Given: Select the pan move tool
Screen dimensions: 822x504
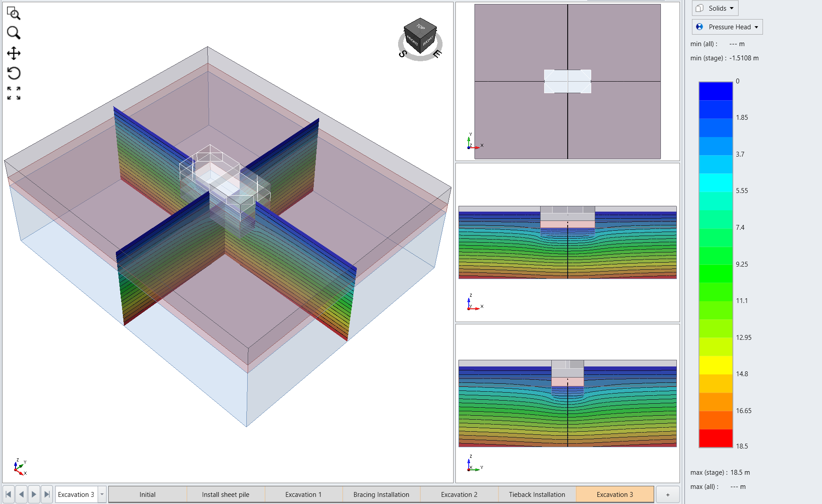Looking at the screenshot, I should [14, 53].
